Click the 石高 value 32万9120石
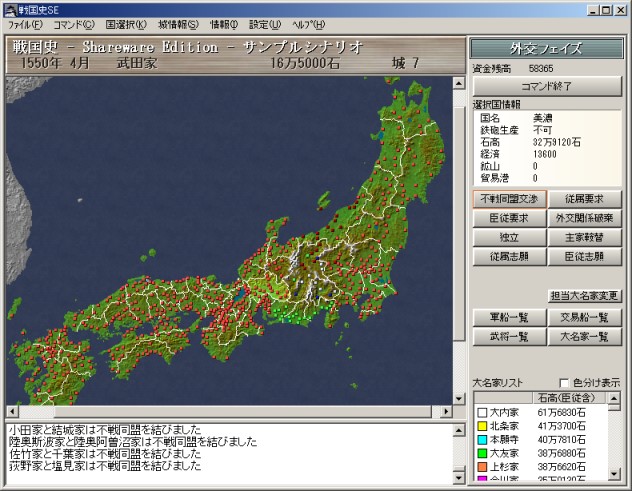The width and height of the screenshot is (632, 491). (556, 142)
